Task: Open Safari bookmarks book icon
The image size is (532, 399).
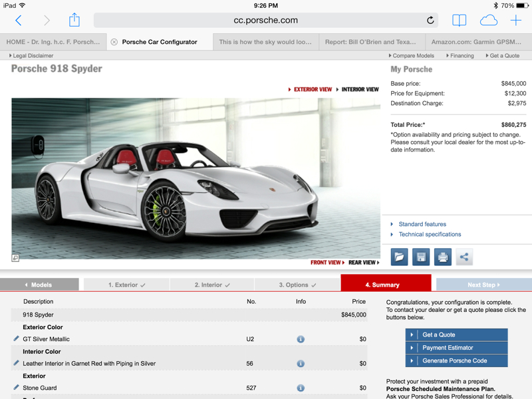Action: [x=459, y=21]
